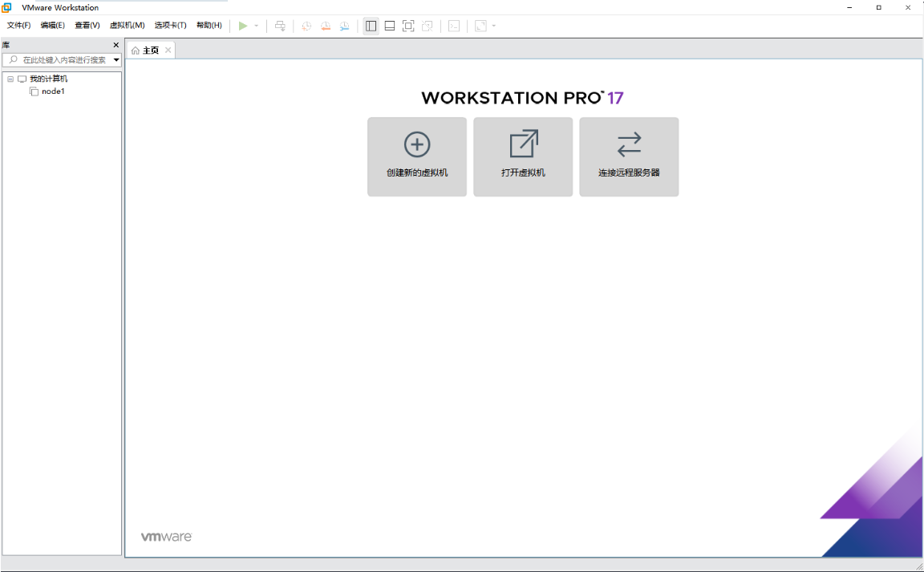Screen dimensions: 924x572
Task: Toggle Unity mode toolbar icon
Action: pyautogui.click(x=428, y=26)
